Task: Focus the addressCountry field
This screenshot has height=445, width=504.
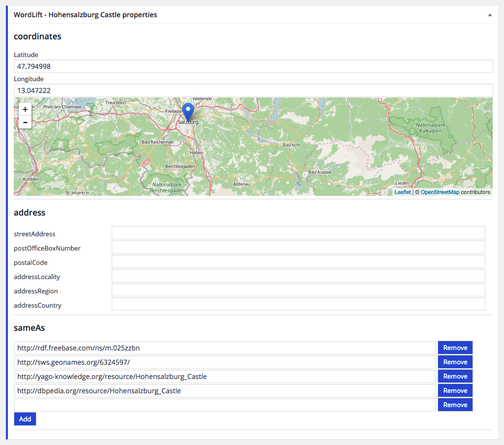Action: (x=298, y=304)
